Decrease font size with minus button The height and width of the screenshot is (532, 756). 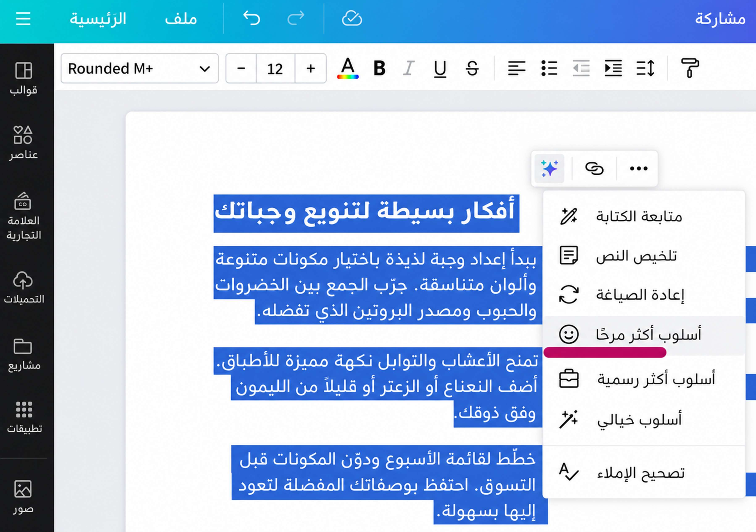[241, 68]
